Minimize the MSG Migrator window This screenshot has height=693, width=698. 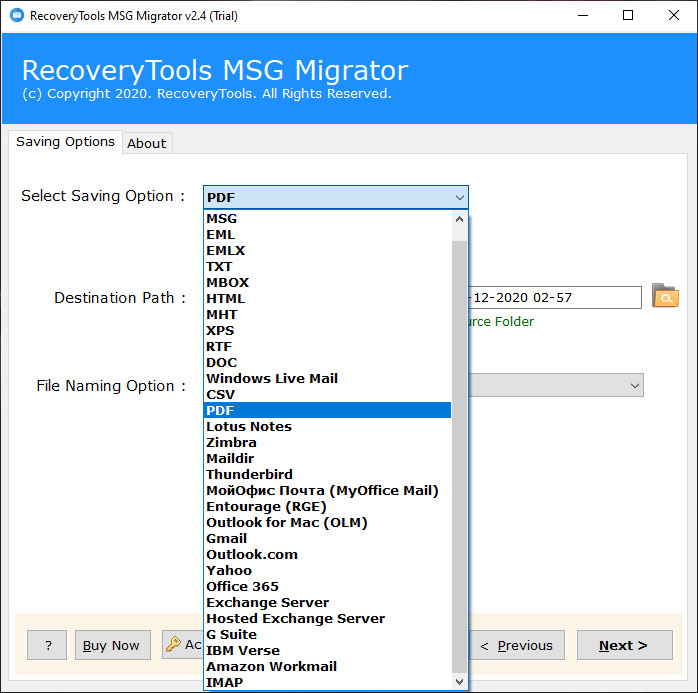[583, 16]
